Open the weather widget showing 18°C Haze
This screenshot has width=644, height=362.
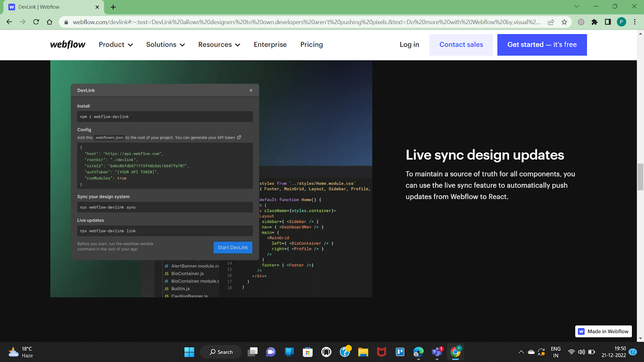pyautogui.click(x=21, y=352)
